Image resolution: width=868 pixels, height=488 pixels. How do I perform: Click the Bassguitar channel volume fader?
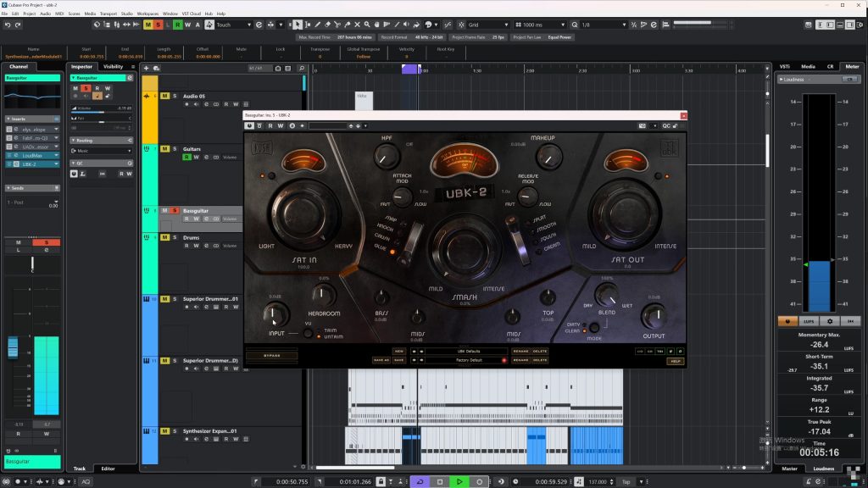[13, 347]
